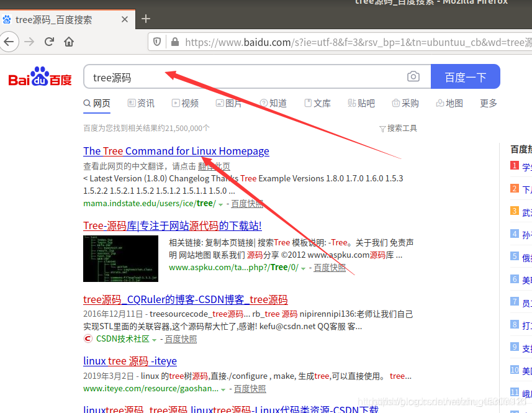
Task: Open Tree-源码库 download site result
Action: tap(173, 225)
